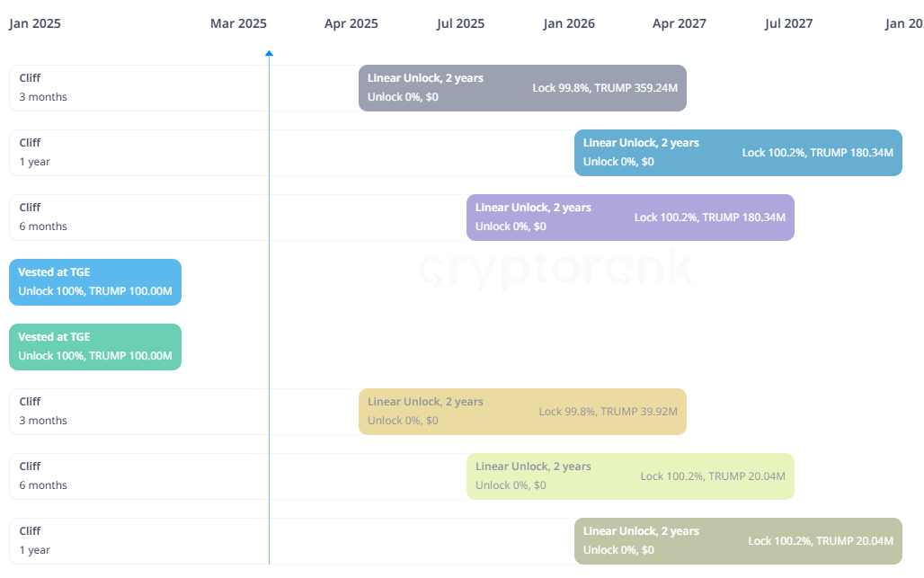Click the Jul 2025 timeline label
Viewport: 924px width, 578px height.
(x=461, y=23)
